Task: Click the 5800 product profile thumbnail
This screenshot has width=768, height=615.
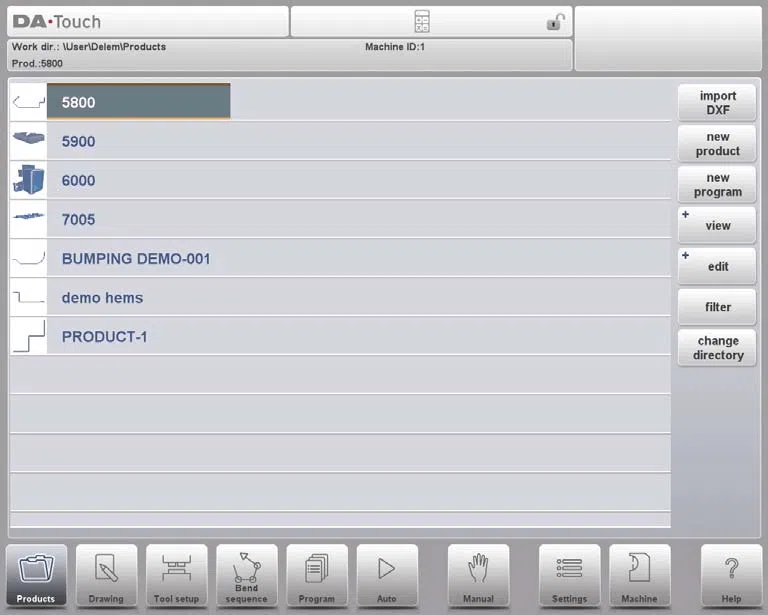Action: point(28,102)
